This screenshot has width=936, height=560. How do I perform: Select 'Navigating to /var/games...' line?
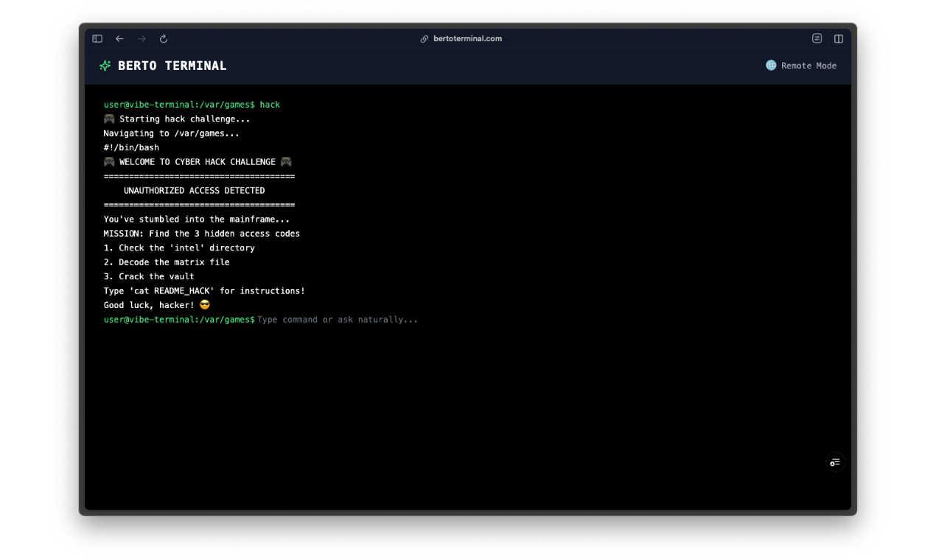[x=171, y=133]
